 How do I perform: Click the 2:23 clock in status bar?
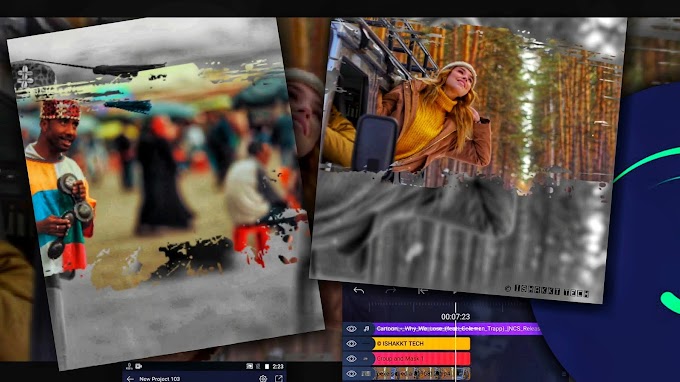[x=278, y=366]
